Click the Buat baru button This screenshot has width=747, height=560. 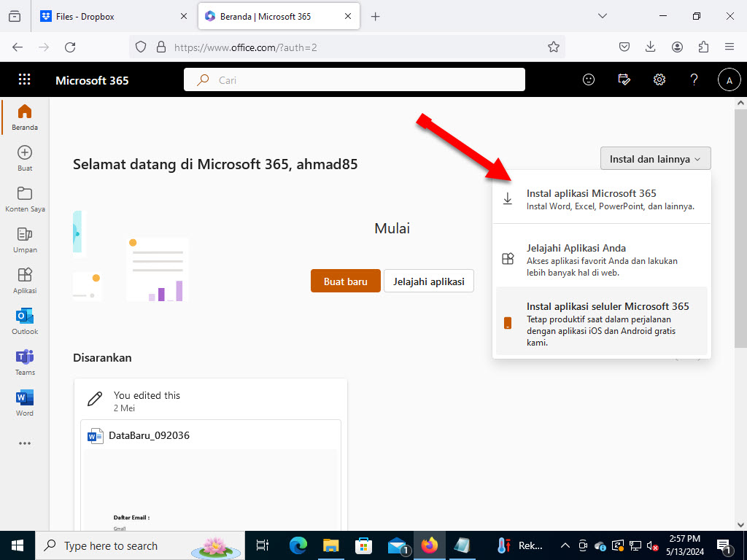pyautogui.click(x=345, y=281)
